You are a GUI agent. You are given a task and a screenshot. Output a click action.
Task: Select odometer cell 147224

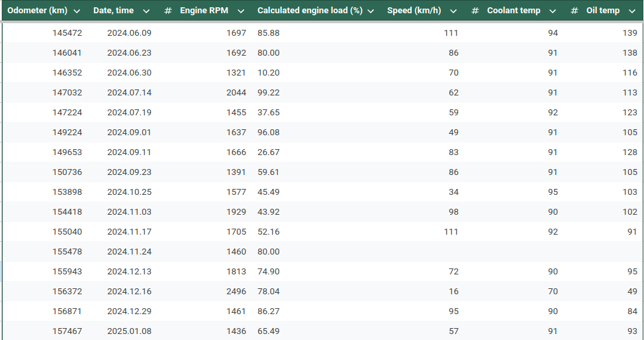pyautogui.click(x=67, y=112)
